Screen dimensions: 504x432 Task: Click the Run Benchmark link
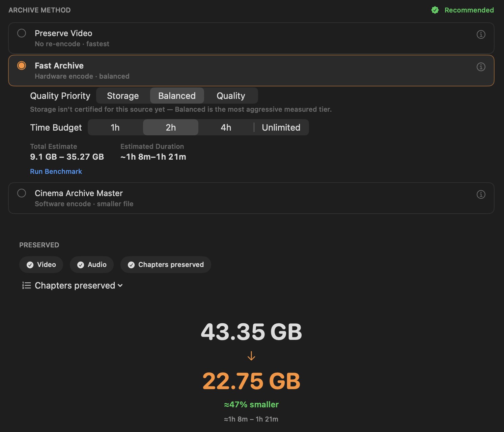[x=56, y=171]
